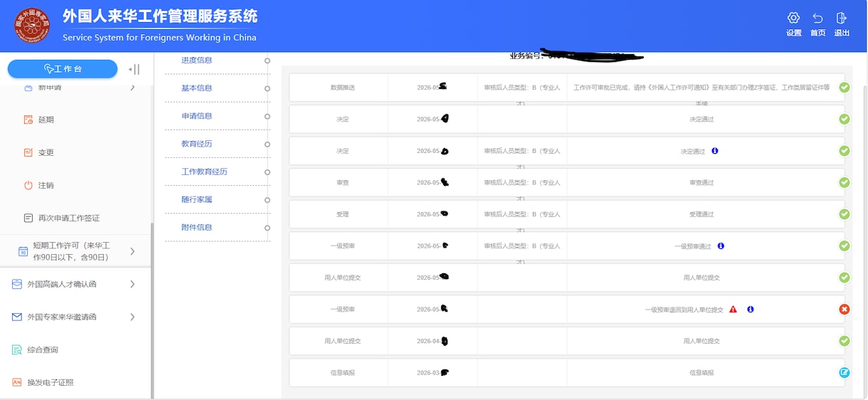Click the icon beside 外国高端人才确认函
Viewport: 868px width, 400px height.
click(17, 284)
